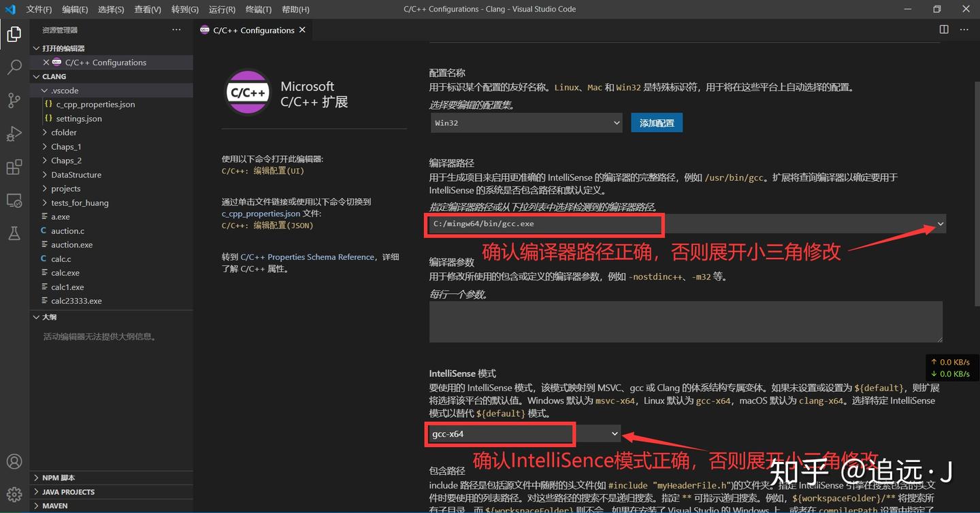
Task: Click the 添加配置 button
Action: (x=656, y=122)
